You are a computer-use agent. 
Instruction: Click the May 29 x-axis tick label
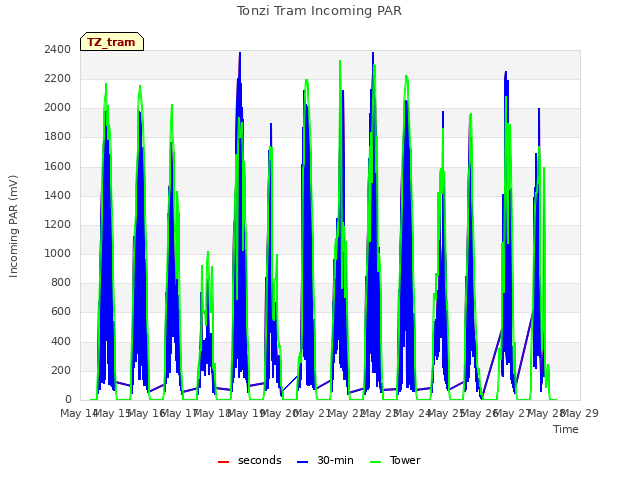[x=580, y=413]
